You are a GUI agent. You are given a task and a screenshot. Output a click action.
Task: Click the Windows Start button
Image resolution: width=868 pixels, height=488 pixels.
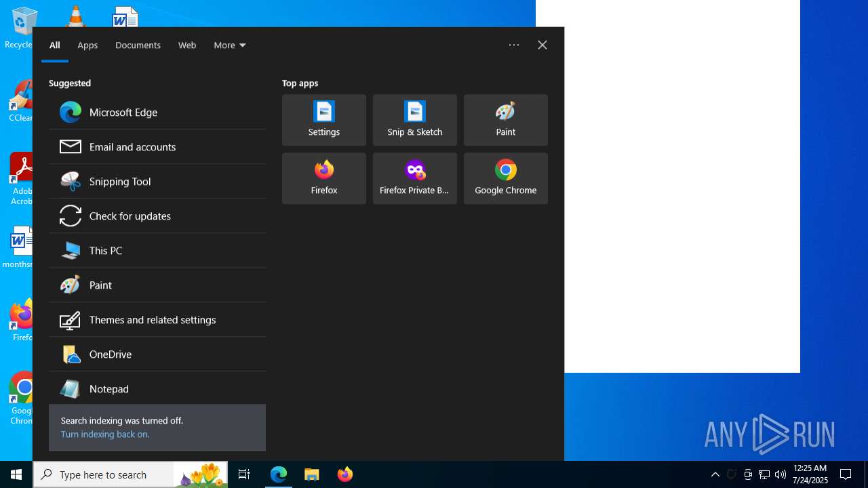[16, 474]
